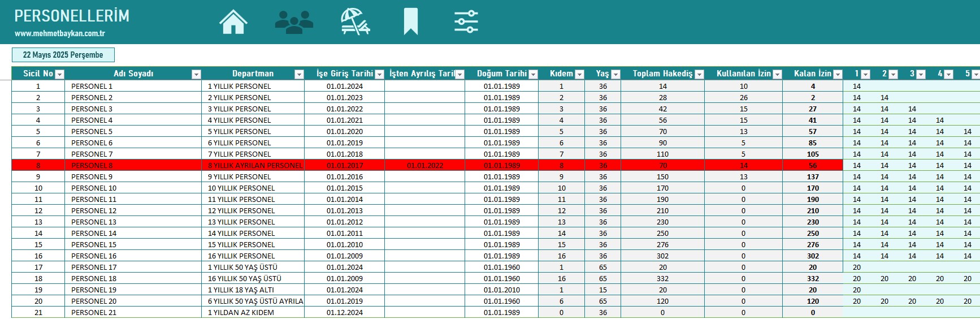The width and height of the screenshot is (980, 319).
Task: Open Departman filter dropdown
Action: [x=299, y=74]
